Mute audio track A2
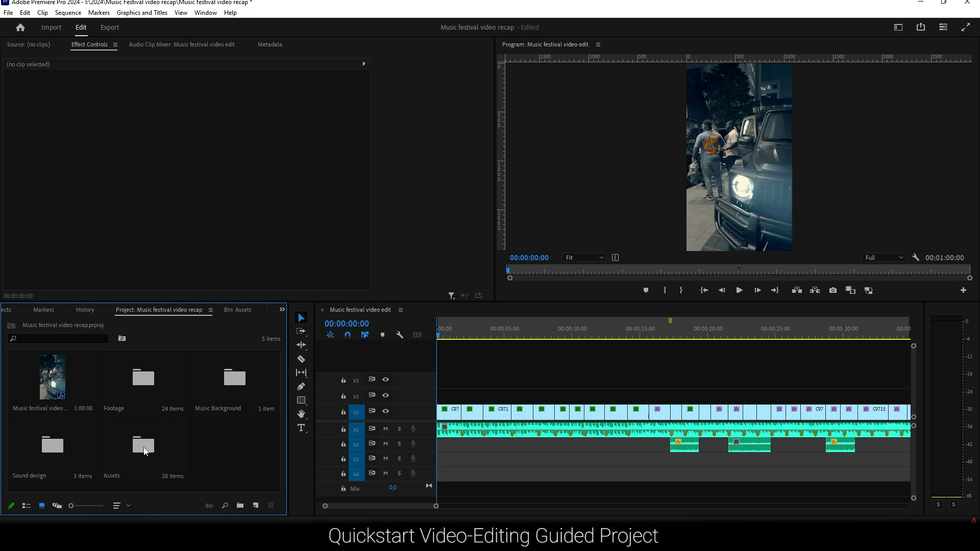 click(x=385, y=444)
